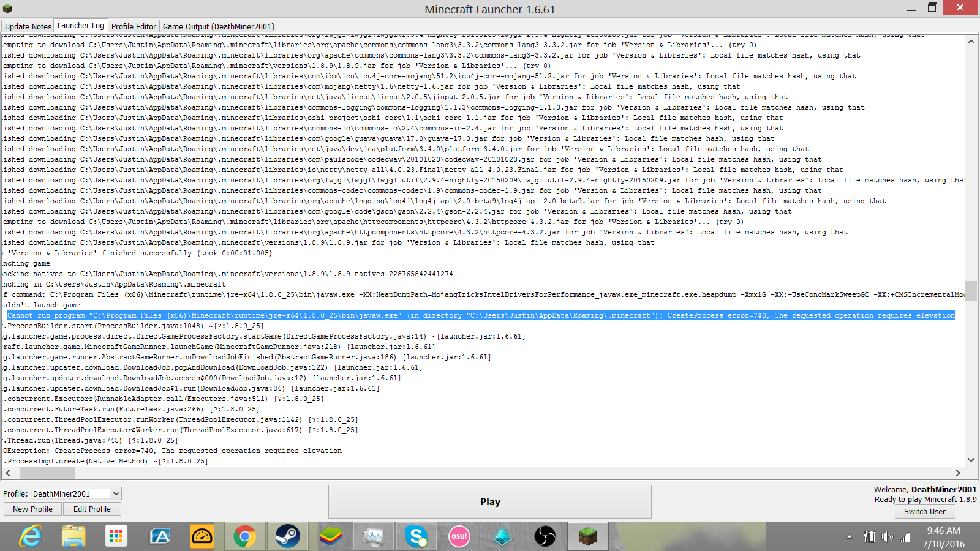The image size is (980, 551).
Task: Open the colorful tiles app on taskbar
Action: [116, 536]
